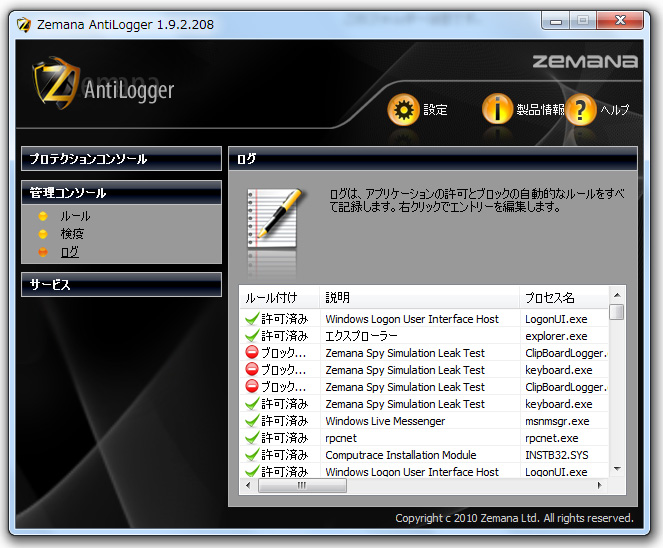
Task: Open the ルール page
Action: 75,216
